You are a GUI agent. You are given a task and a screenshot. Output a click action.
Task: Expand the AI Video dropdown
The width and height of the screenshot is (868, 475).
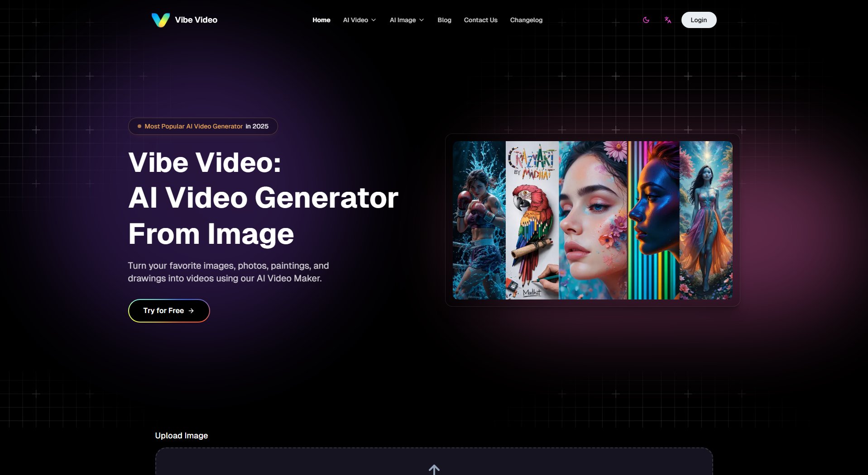[360, 20]
